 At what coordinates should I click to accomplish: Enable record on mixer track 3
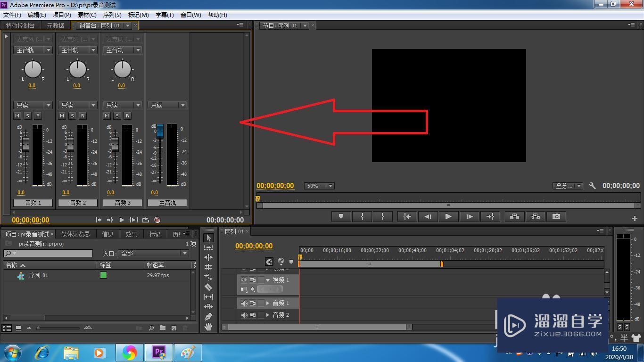pyautogui.click(x=127, y=115)
